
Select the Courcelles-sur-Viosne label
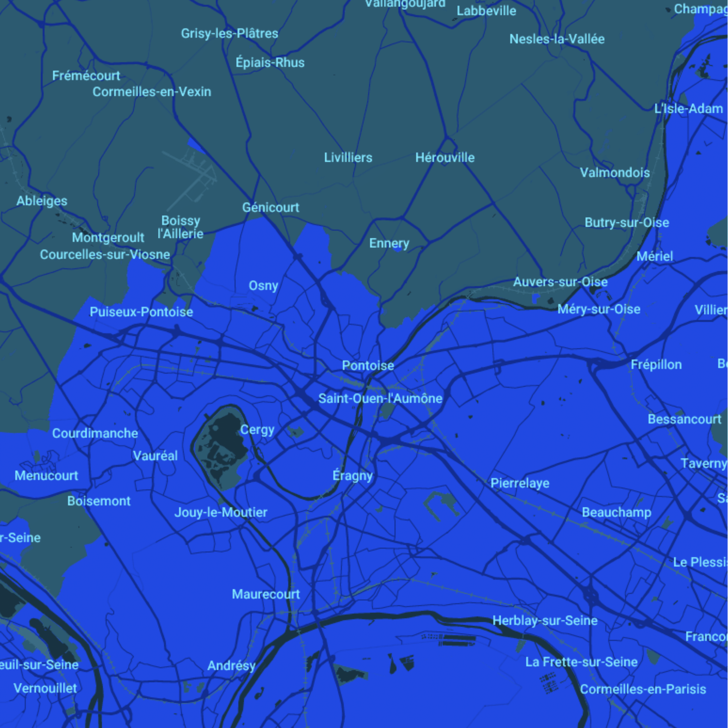tap(105, 255)
